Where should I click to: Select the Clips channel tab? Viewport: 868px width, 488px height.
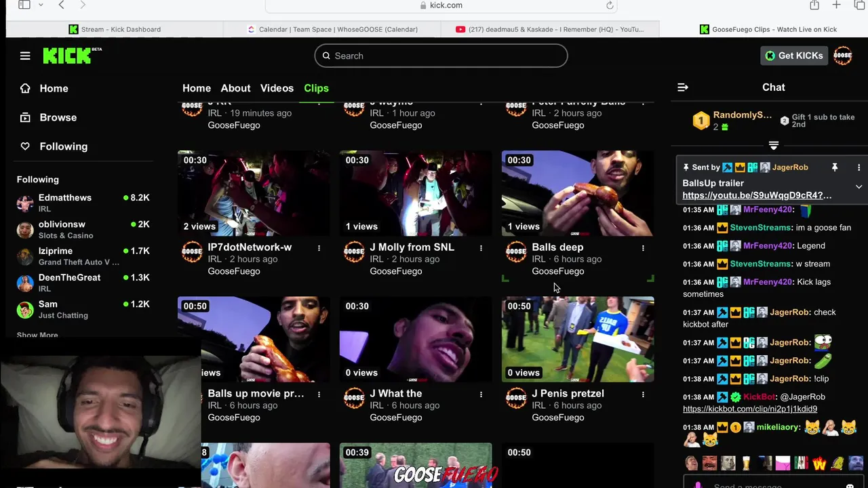point(316,88)
